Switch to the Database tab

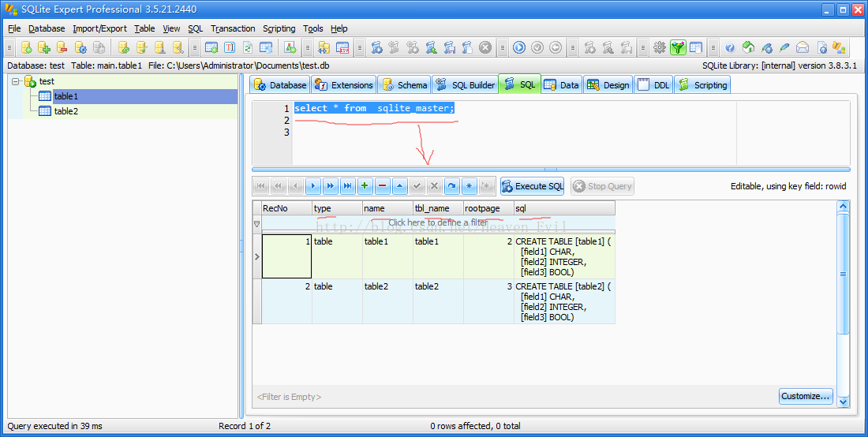click(279, 84)
